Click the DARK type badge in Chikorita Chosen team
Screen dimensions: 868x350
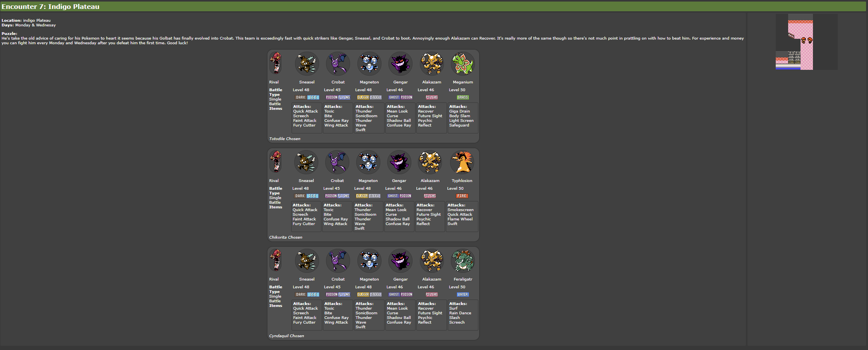coord(300,196)
